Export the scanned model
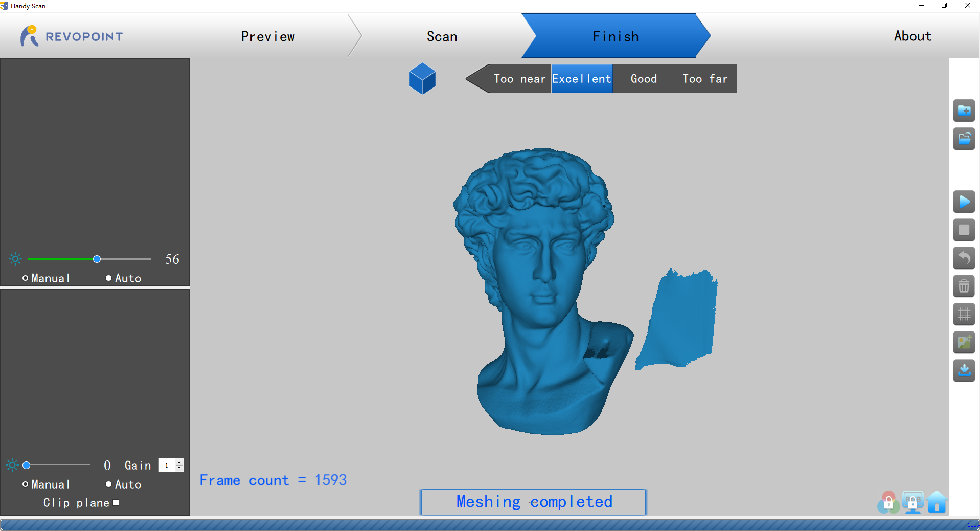Screen dimensions: 980x531 pyautogui.click(x=964, y=371)
